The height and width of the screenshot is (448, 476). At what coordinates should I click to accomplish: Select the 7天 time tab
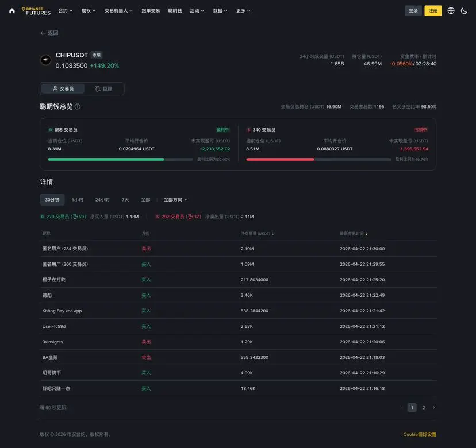click(125, 199)
